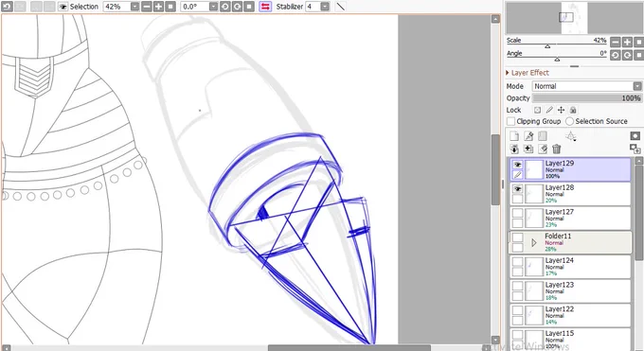The width and height of the screenshot is (644, 351).
Task: Create a new layer folder
Action: 543,136
